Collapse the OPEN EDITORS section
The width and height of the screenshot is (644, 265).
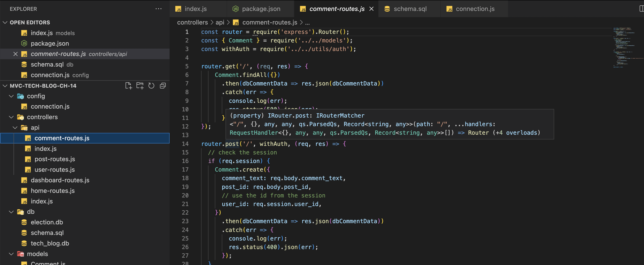pyautogui.click(x=5, y=22)
